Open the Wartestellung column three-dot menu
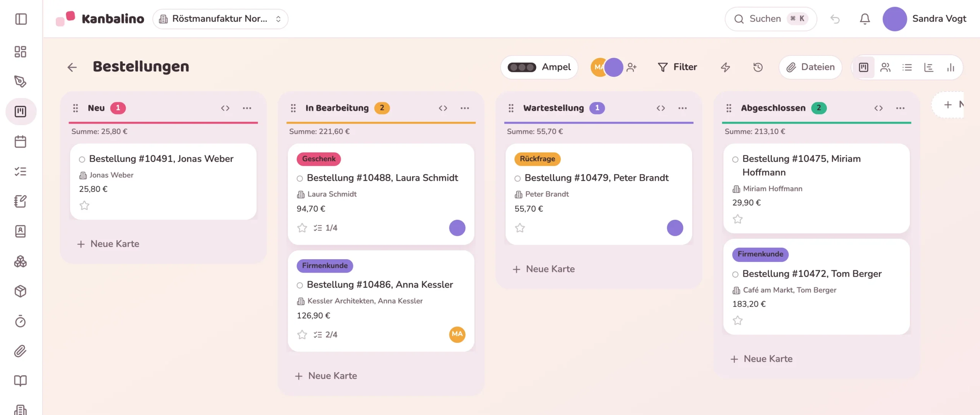 pyautogui.click(x=683, y=108)
